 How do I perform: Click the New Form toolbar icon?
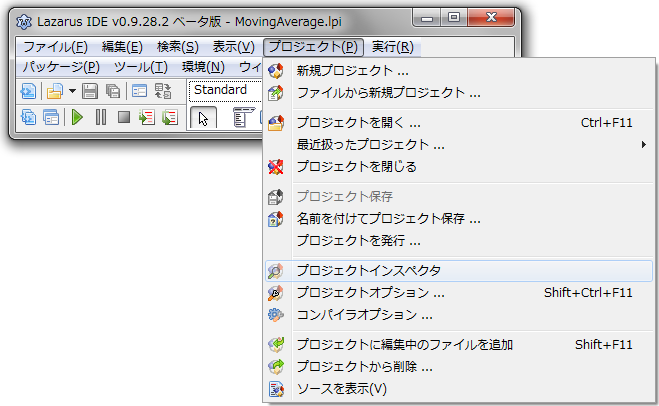pos(139,91)
